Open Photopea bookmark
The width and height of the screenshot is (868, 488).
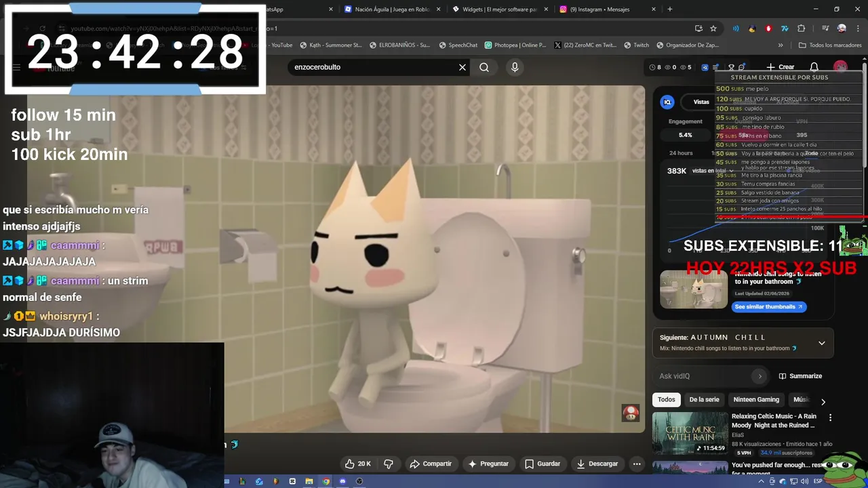click(515, 45)
